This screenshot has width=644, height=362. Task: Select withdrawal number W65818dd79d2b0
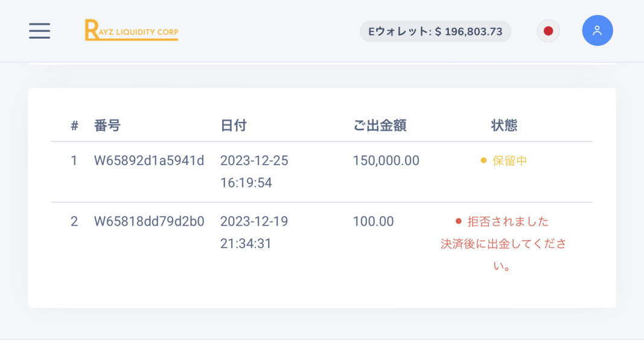click(x=149, y=221)
